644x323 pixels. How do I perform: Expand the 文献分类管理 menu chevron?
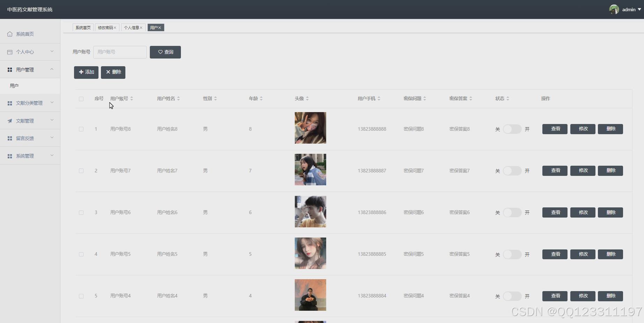[x=52, y=103]
